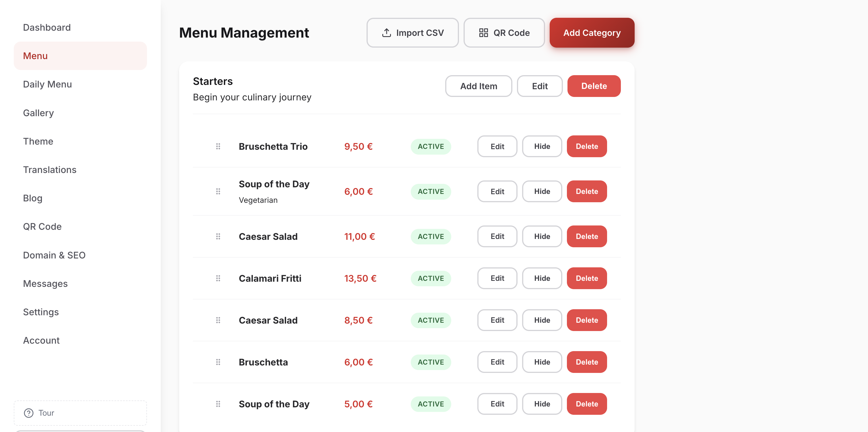This screenshot has width=868, height=432.
Task: Click the upload icon on Import CSV
Action: coord(386,32)
